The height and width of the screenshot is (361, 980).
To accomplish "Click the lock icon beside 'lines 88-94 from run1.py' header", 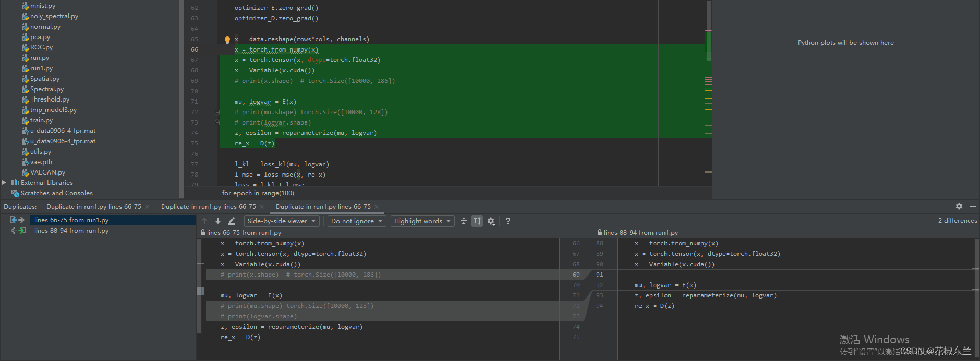I will point(600,232).
